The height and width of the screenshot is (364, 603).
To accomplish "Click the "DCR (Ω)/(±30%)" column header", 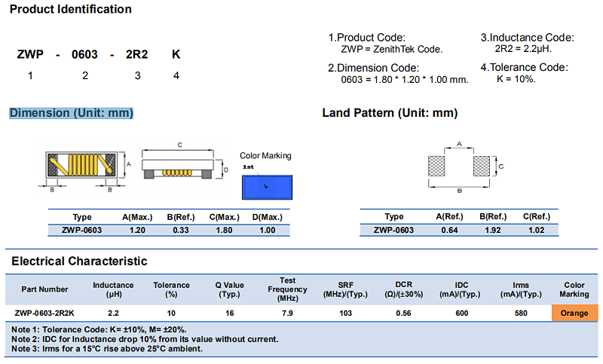I will tap(404, 290).
